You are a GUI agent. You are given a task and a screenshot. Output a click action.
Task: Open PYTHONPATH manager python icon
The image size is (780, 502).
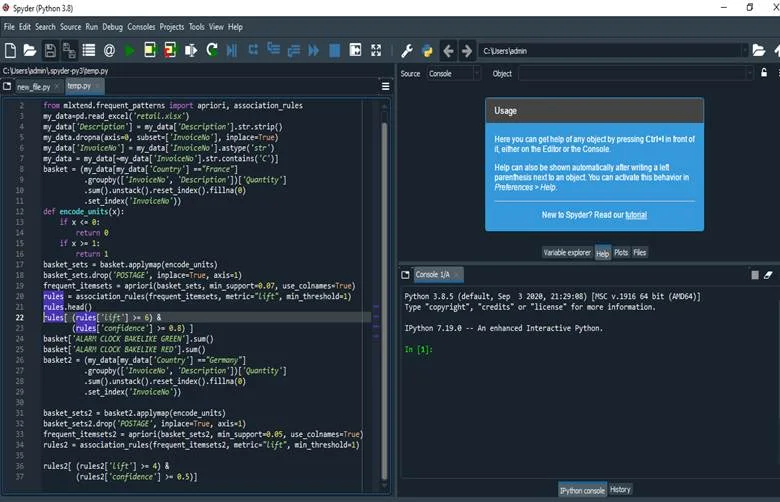pyautogui.click(x=427, y=51)
